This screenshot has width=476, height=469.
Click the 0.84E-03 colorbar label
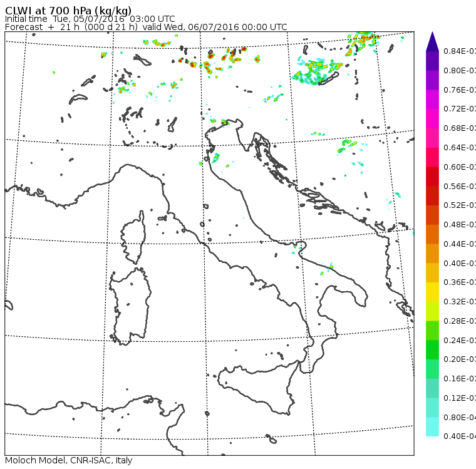tap(460, 51)
